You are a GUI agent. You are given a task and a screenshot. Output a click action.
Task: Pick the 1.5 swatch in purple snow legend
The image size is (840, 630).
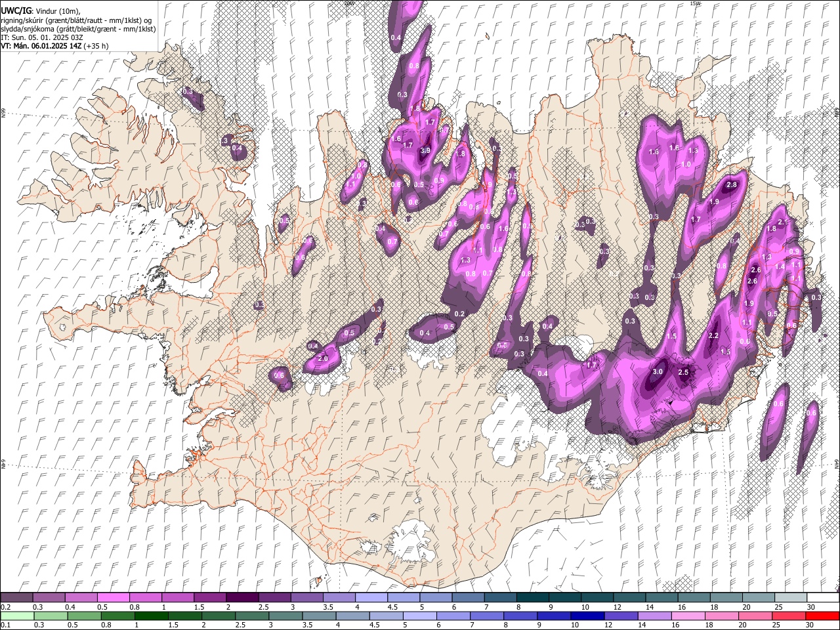[209, 597]
